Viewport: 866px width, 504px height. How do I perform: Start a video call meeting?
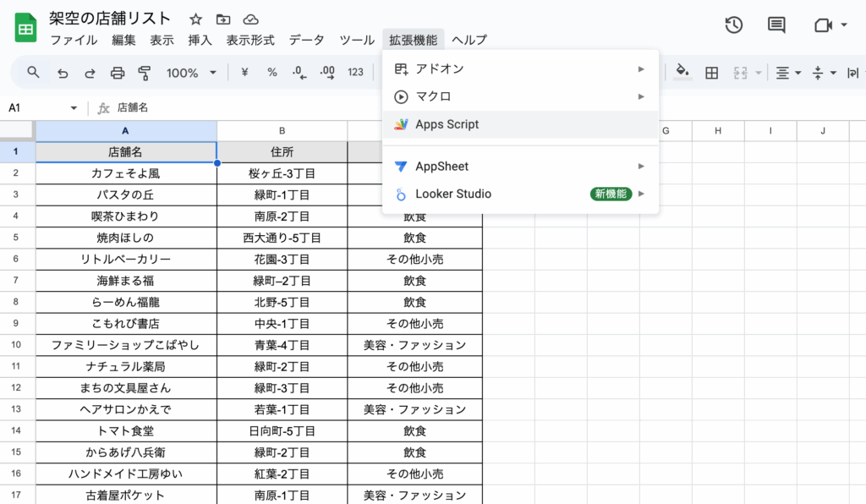(825, 25)
